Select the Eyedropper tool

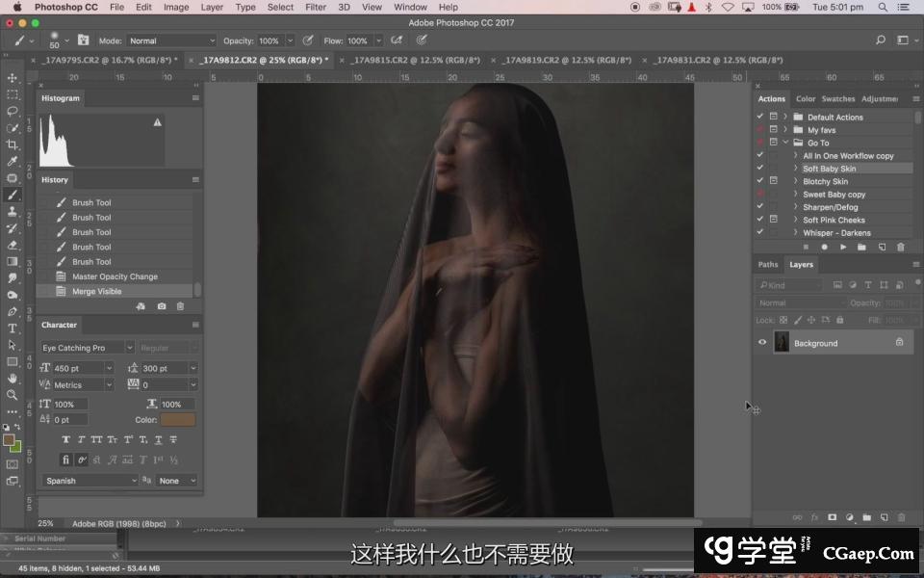(13, 161)
